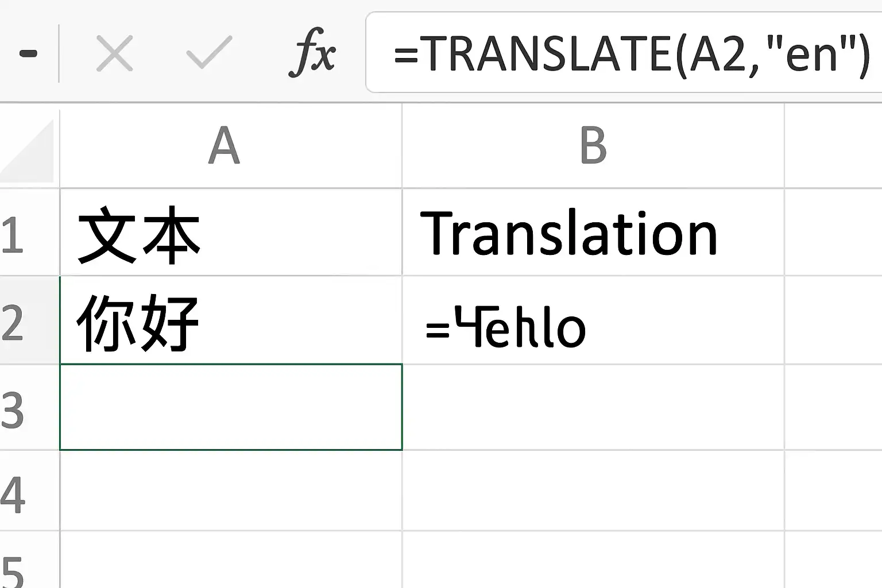Select row 2 header

[29, 320]
